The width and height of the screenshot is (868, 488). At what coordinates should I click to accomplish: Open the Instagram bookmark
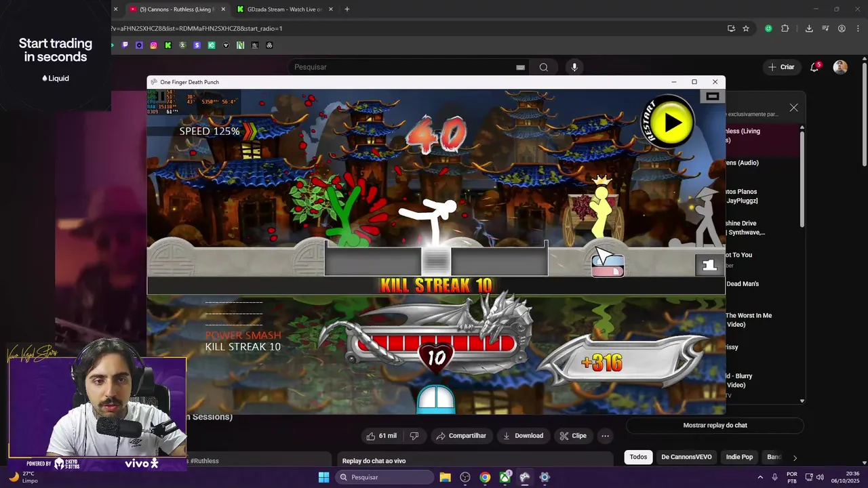[154, 45]
